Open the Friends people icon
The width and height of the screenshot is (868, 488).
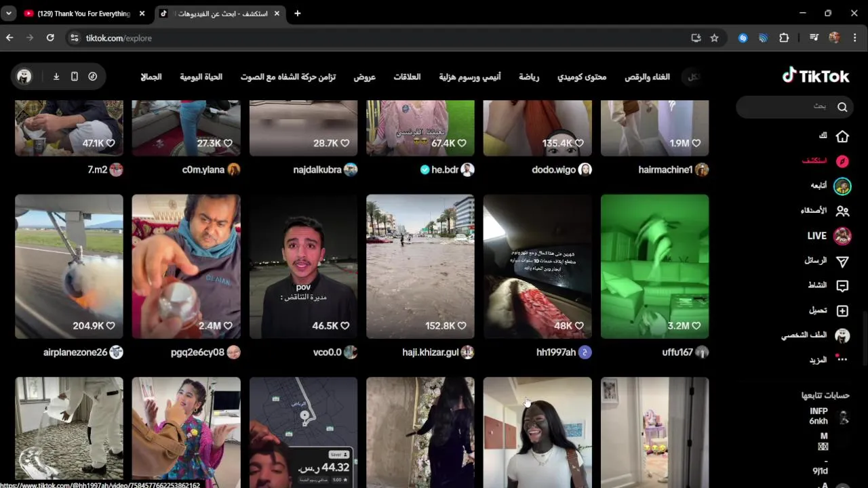pos(842,211)
